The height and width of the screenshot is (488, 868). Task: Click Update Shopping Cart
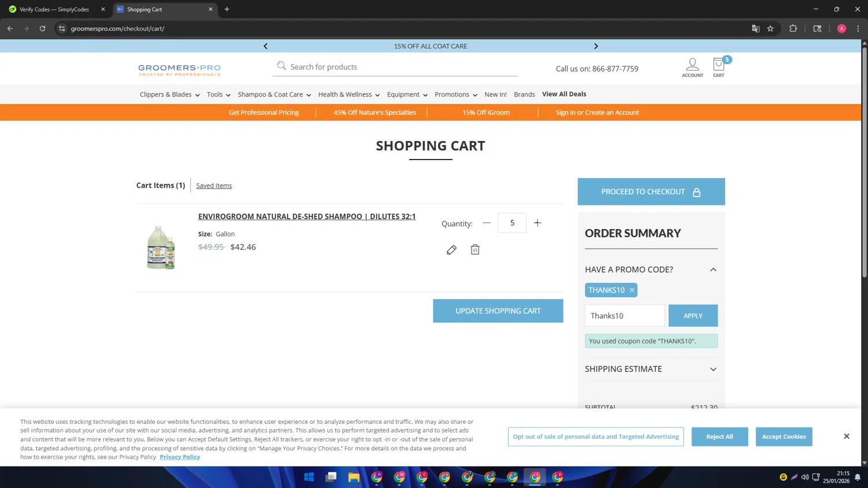coord(498,311)
